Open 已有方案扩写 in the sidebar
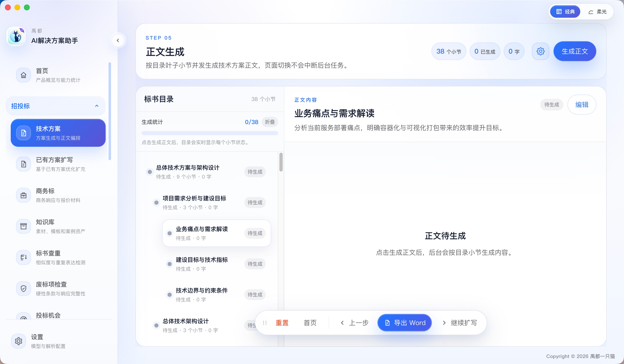The height and width of the screenshot is (364, 624). tap(58, 164)
